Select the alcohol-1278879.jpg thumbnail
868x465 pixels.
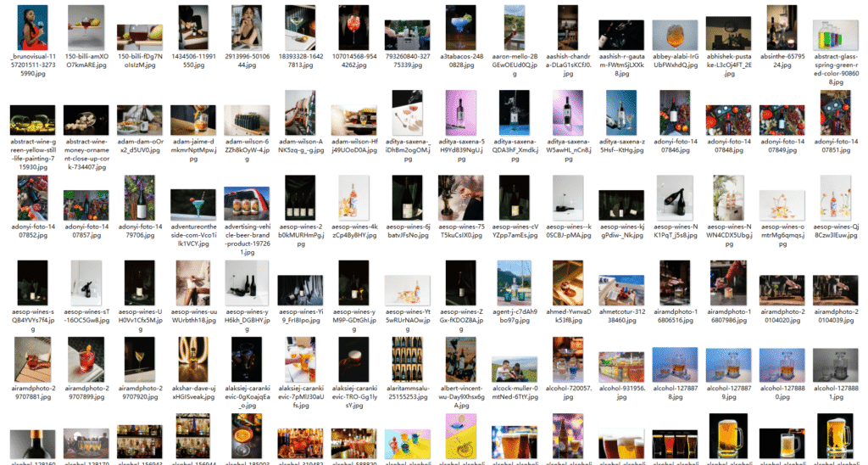729,365
